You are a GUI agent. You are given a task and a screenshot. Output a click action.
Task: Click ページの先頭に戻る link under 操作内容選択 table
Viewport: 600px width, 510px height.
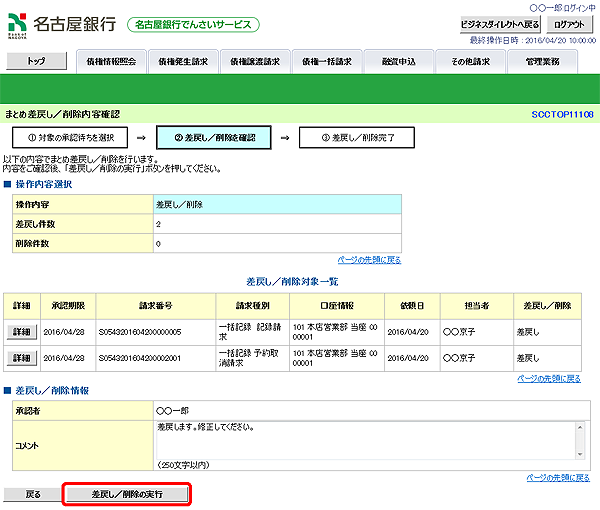pos(369,260)
